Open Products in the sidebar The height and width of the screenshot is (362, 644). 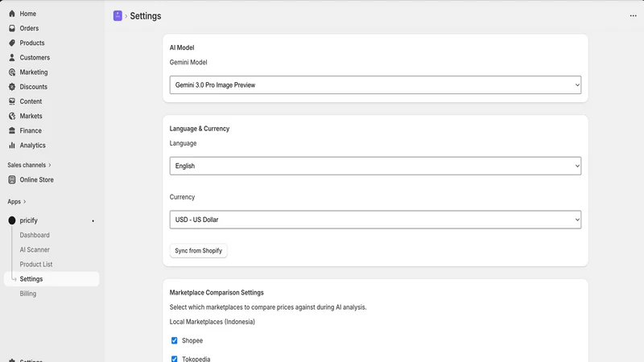pos(31,43)
